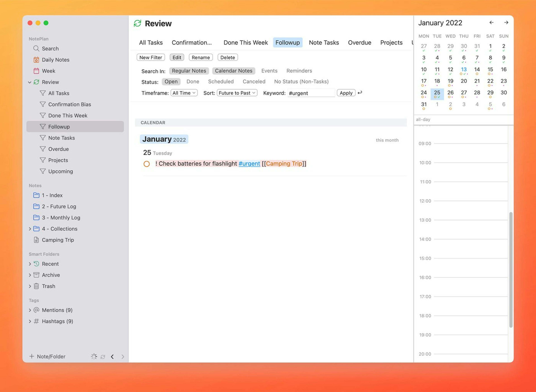Expand the 4 - Collections folder
Viewport: 536px width, 392px height.
point(30,229)
